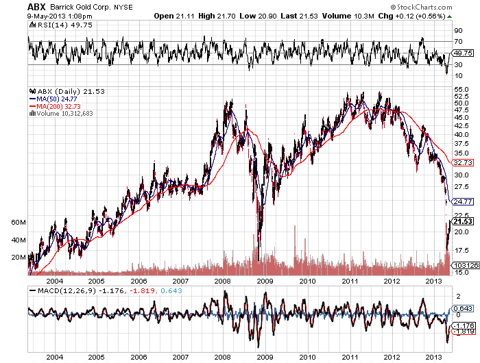Click the 42.5 price axis label
Image resolution: width=480 pixels, height=363 pixels.
(x=461, y=126)
